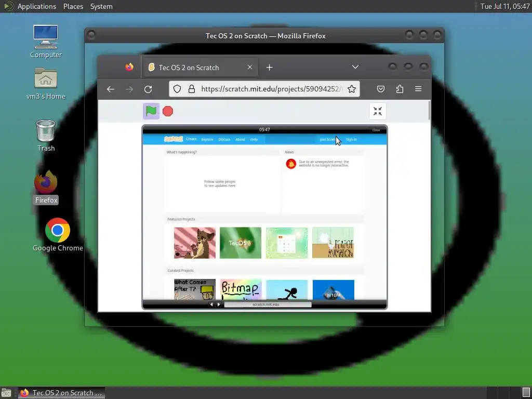Image resolution: width=532 pixels, height=399 pixels.
Task: View site security padlock info
Action: tap(192, 89)
